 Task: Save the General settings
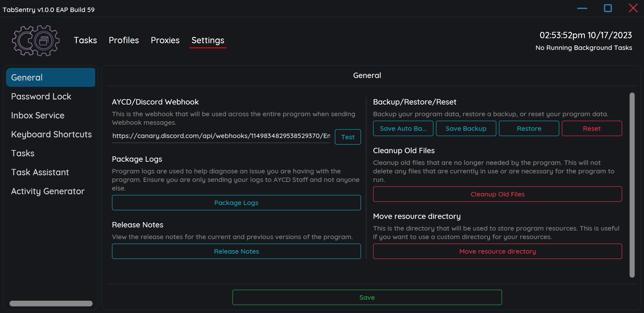[367, 297]
